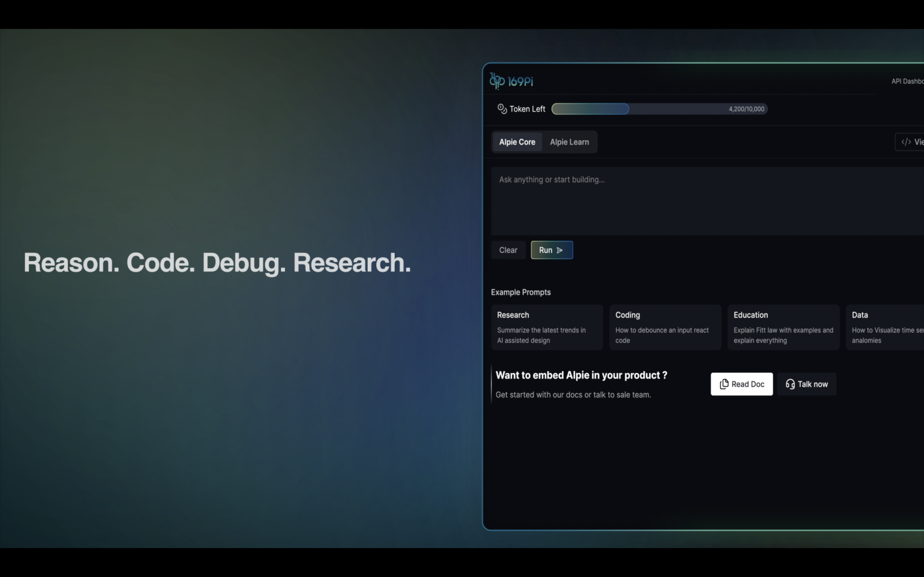Open docs with the Read Doc button

pos(741,384)
